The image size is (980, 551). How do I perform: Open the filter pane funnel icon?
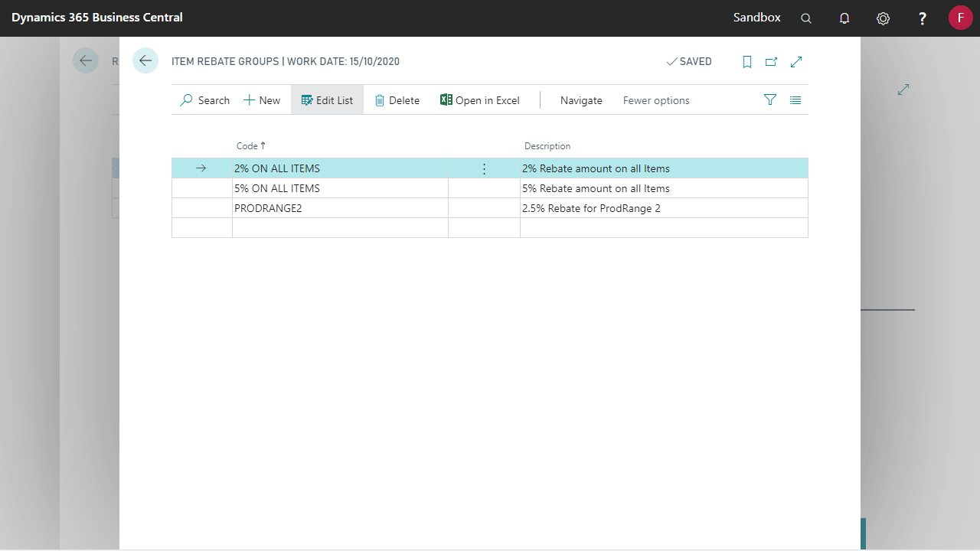(x=770, y=100)
